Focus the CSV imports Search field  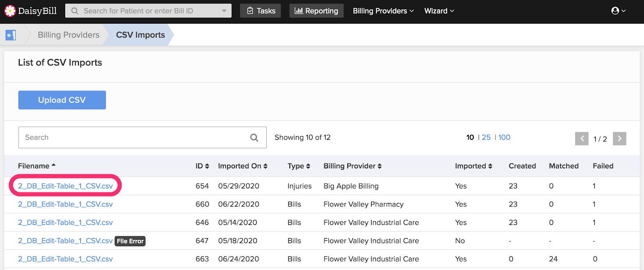(142, 137)
